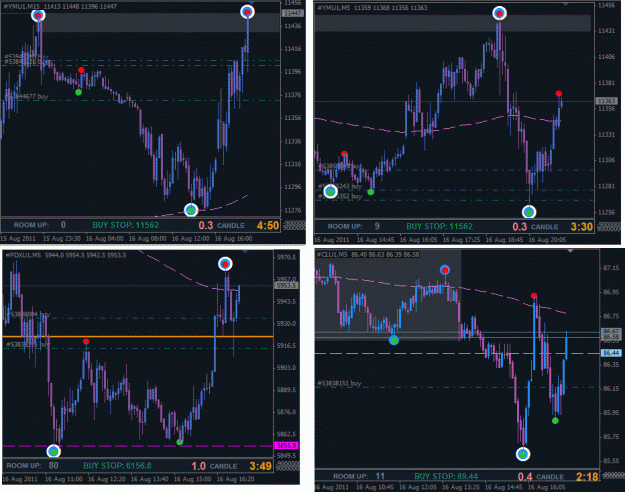The image size is (625, 492).
Task: Click the BUY STOP: 6156.8 status text
Action: click(x=117, y=466)
